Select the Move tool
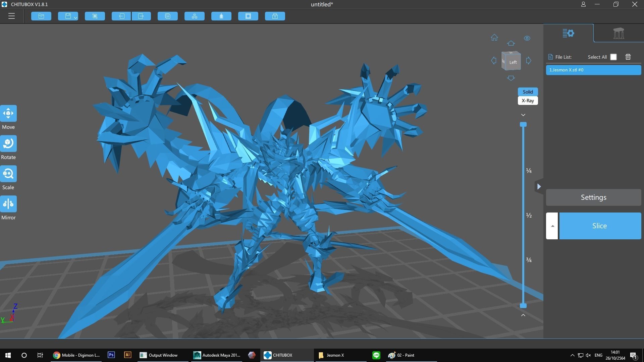Viewport: 644px width, 362px height. 8,114
